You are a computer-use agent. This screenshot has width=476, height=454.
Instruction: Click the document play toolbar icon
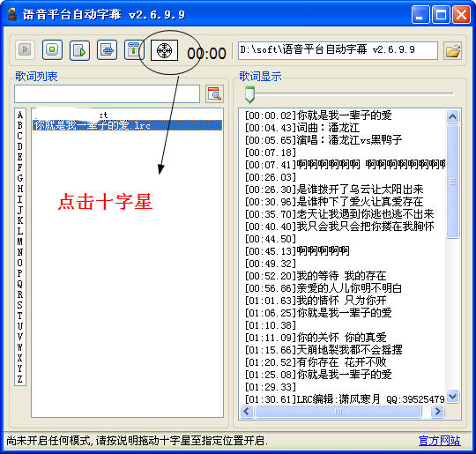[79, 50]
